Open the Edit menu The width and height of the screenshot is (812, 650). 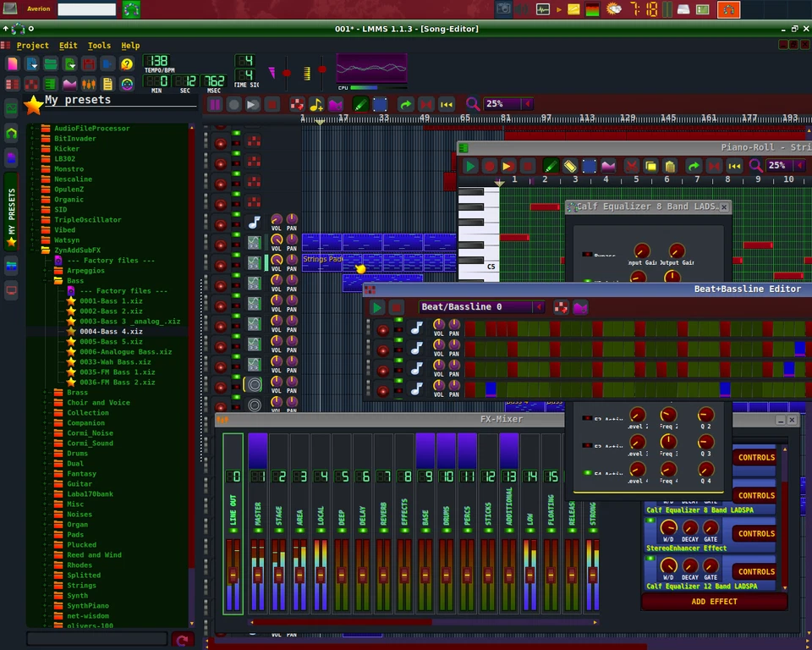pyautogui.click(x=68, y=45)
